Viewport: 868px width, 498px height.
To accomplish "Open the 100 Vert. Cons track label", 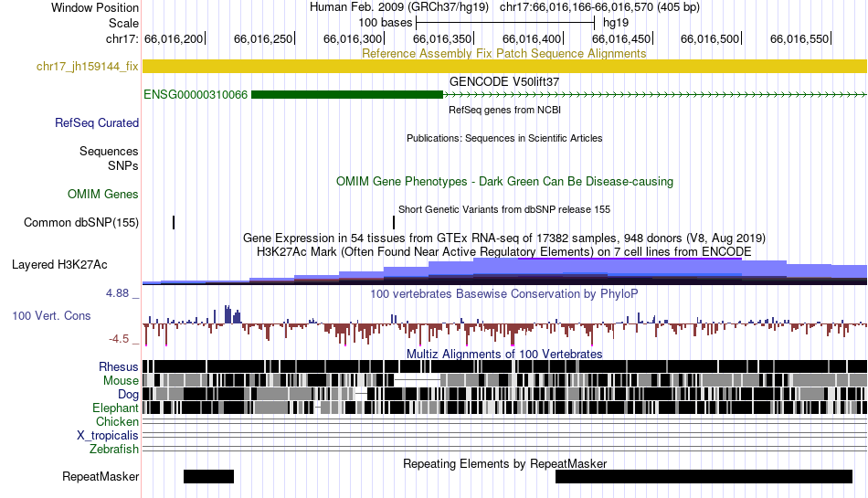I will tap(51, 316).
